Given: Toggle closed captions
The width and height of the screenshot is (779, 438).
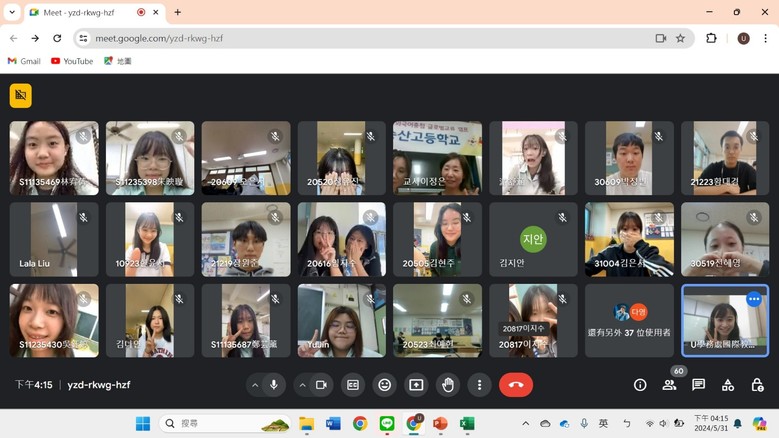Looking at the screenshot, I should coord(353,385).
